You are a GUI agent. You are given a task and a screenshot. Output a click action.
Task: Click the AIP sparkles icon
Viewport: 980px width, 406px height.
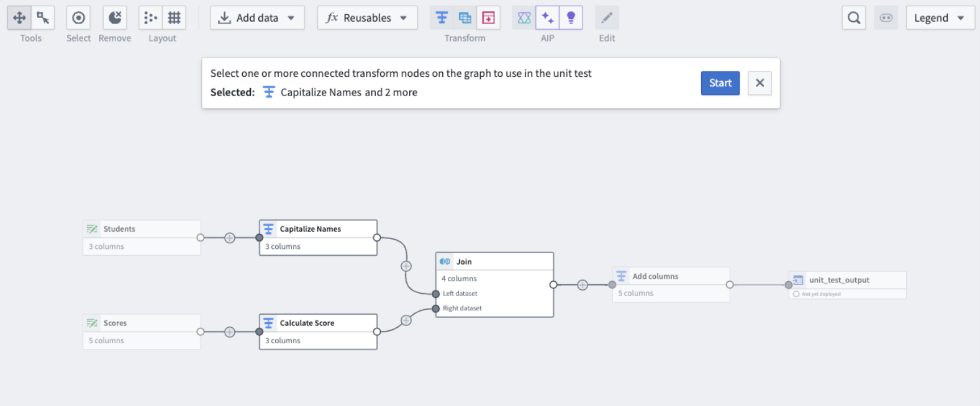click(x=548, y=18)
